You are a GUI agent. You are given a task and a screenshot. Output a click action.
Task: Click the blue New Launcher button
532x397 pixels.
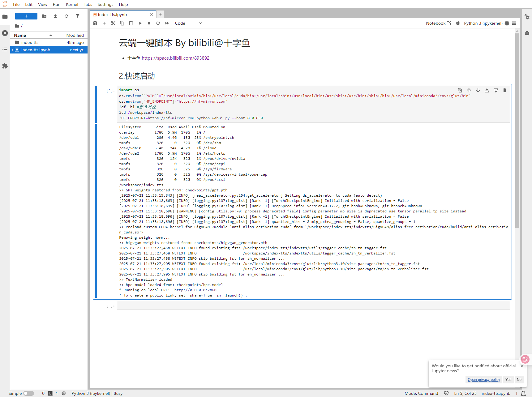point(26,16)
